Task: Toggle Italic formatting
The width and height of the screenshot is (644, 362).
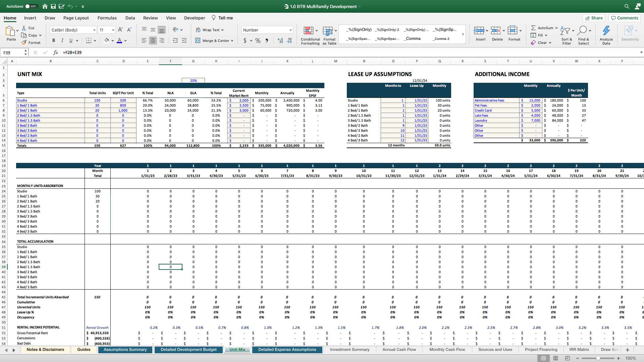Action: tap(62, 41)
